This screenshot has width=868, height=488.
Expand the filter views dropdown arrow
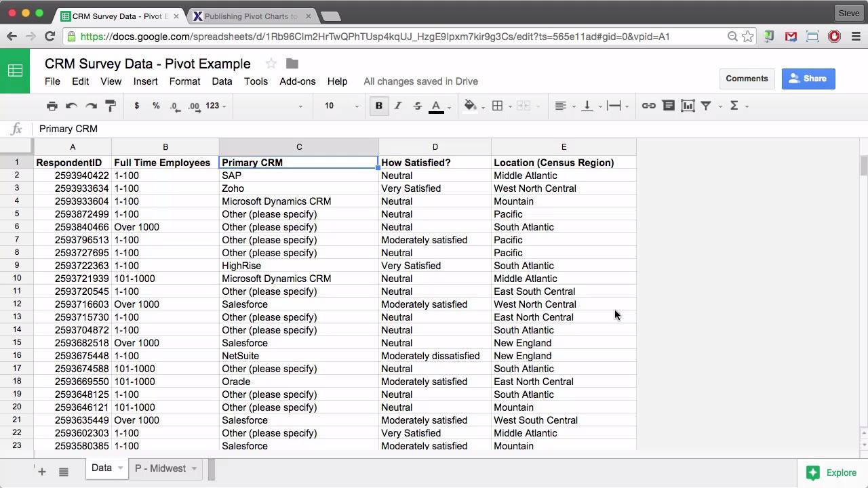pos(720,106)
